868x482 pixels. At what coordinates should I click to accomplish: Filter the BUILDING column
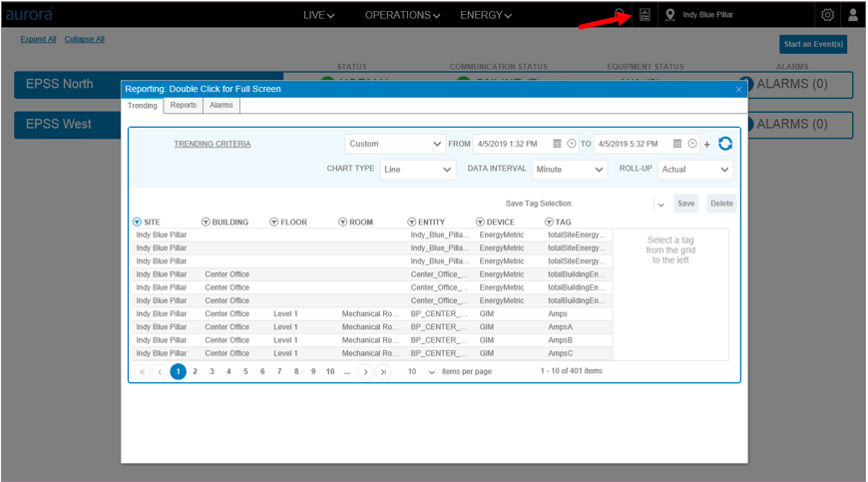pos(206,222)
